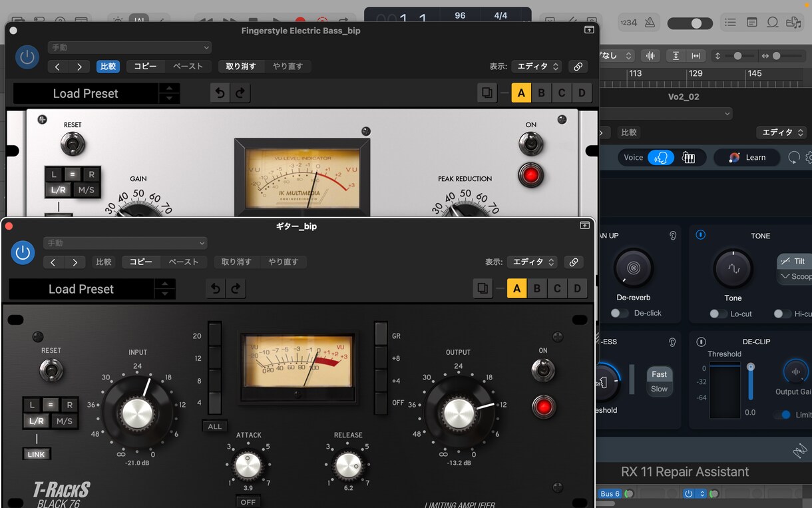Click the ALL ratio button on Black 76
This screenshot has height=508, width=812.
tap(215, 426)
